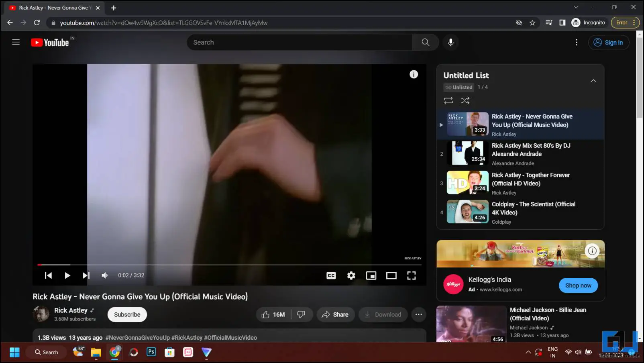
Task: Collapse the Untitled List playlist panel
Action: [593, 81]
